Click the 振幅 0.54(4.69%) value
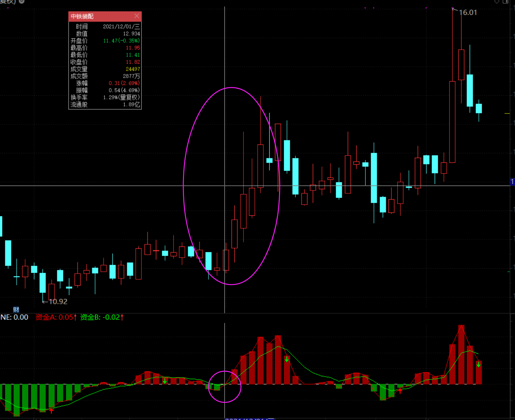This screenshot has width=515, height=420. [124, 90]
